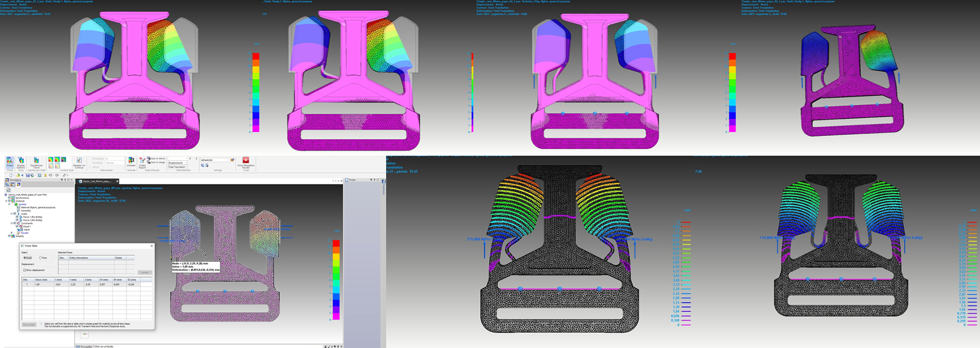Click the Update button in Probe Table
Image resolution: width=980 pixels, height=348 pixels.
coord(145,272)
